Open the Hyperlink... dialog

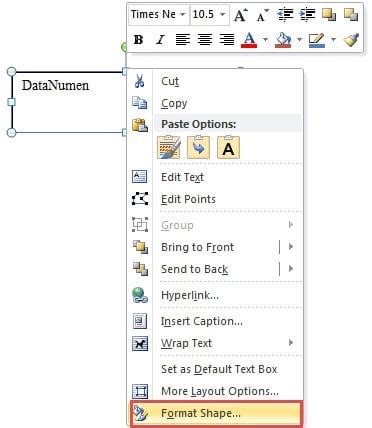215,295
